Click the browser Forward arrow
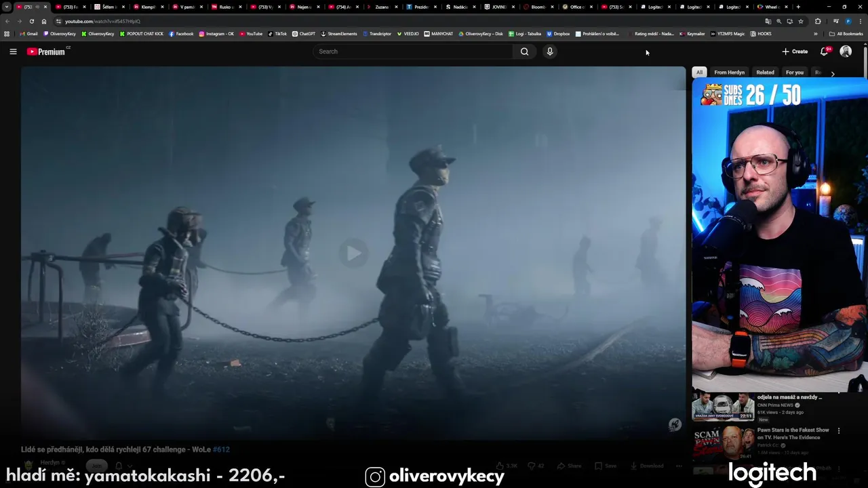 point(20,21)
